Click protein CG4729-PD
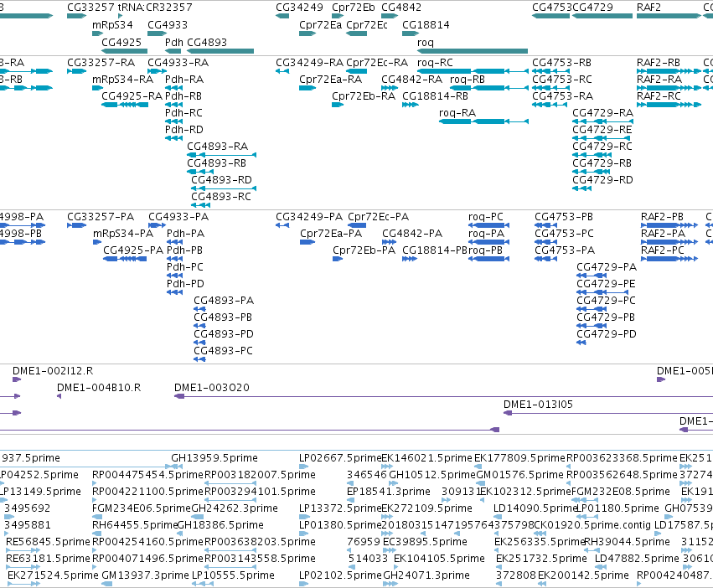This screenshot has width=713, height=588. coord(607,334)
